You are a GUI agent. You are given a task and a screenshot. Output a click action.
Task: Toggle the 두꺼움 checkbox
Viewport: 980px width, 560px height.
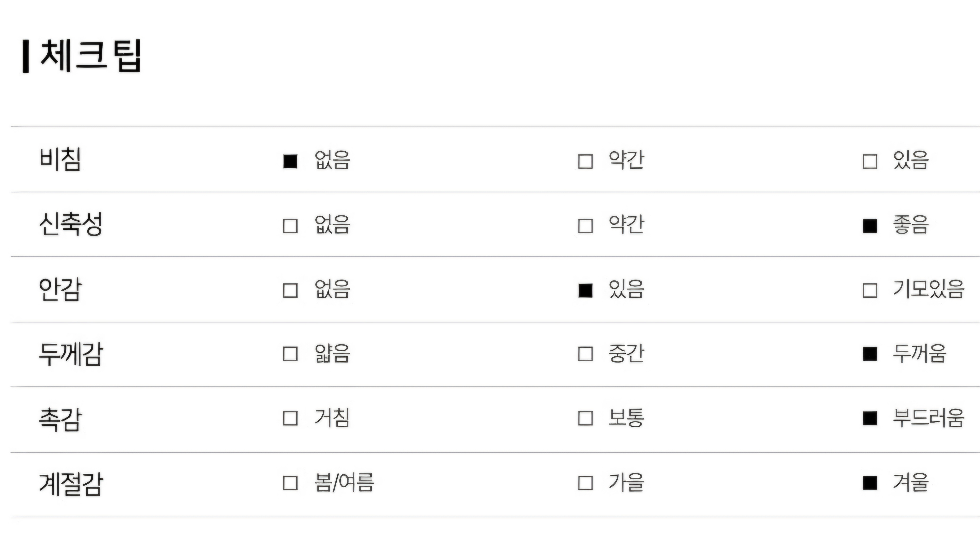tap(869, 354)
